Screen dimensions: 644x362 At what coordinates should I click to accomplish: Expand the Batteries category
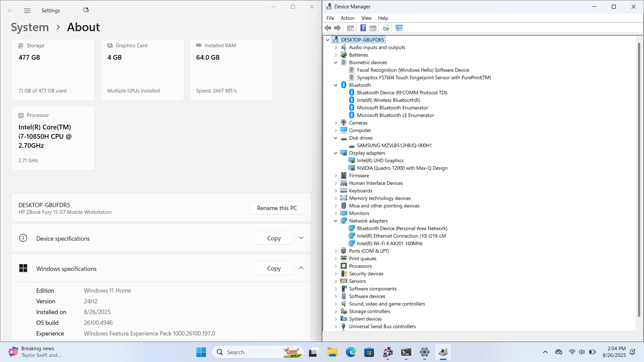click(x=336, y=55)
